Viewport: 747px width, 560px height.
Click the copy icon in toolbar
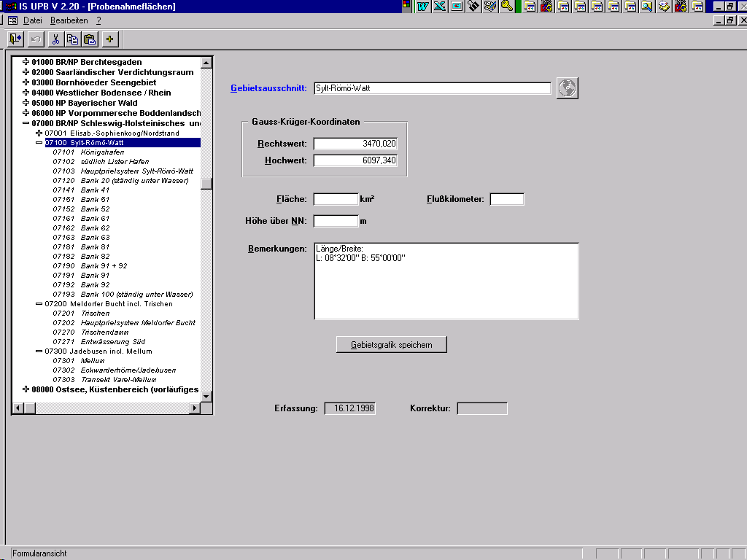click(x=72, y=39)
